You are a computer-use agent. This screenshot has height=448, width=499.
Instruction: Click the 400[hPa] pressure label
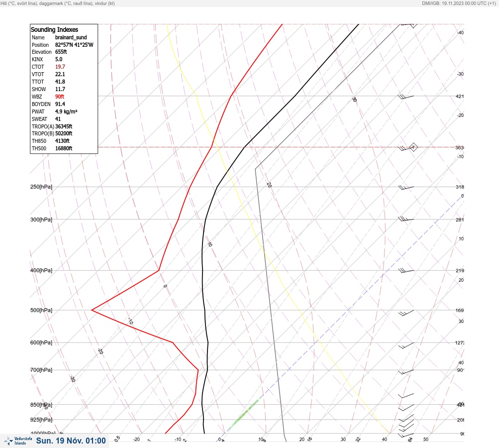(x=41, y=270)
